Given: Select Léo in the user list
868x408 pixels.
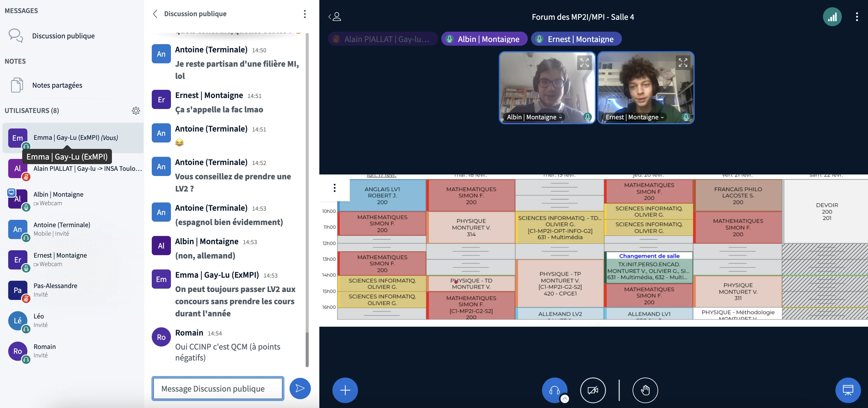Looking at the screenshot, I should click(x=73, y=321).
